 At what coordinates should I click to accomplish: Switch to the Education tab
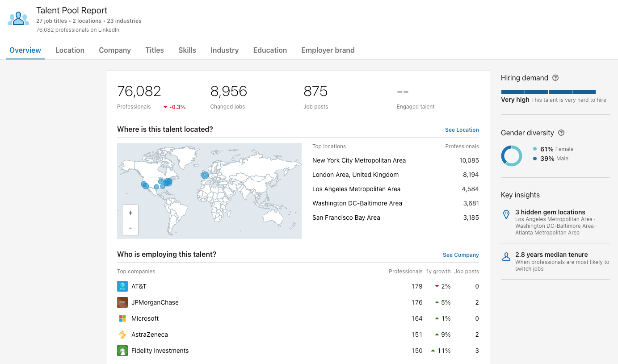[x=270, y=50]
